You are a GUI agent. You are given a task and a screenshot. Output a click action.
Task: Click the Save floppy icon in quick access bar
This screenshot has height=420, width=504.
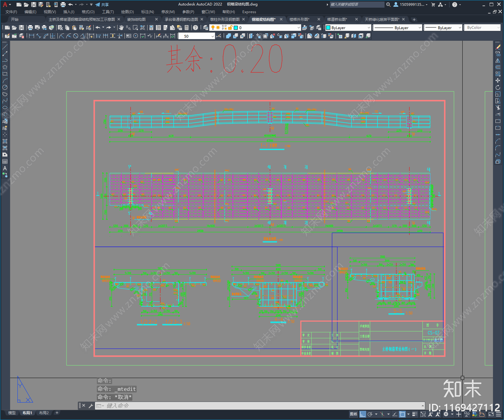pyautogui.click(x=33, y=4)
